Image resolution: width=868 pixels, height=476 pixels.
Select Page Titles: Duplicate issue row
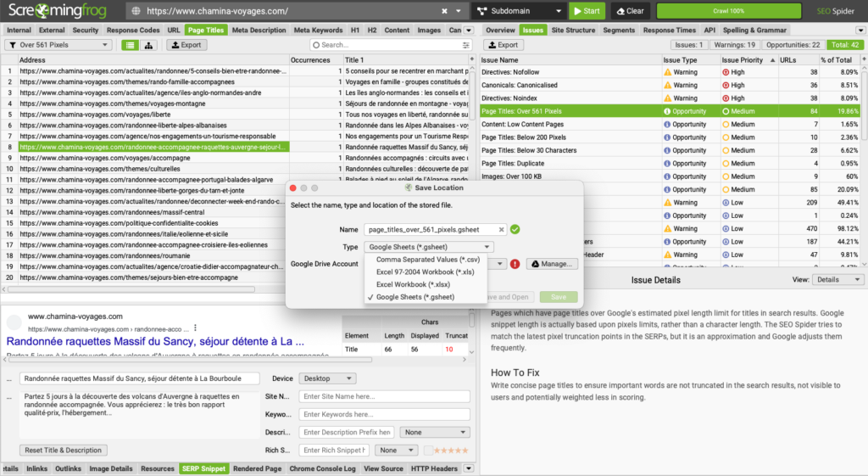tap(670, 164)
